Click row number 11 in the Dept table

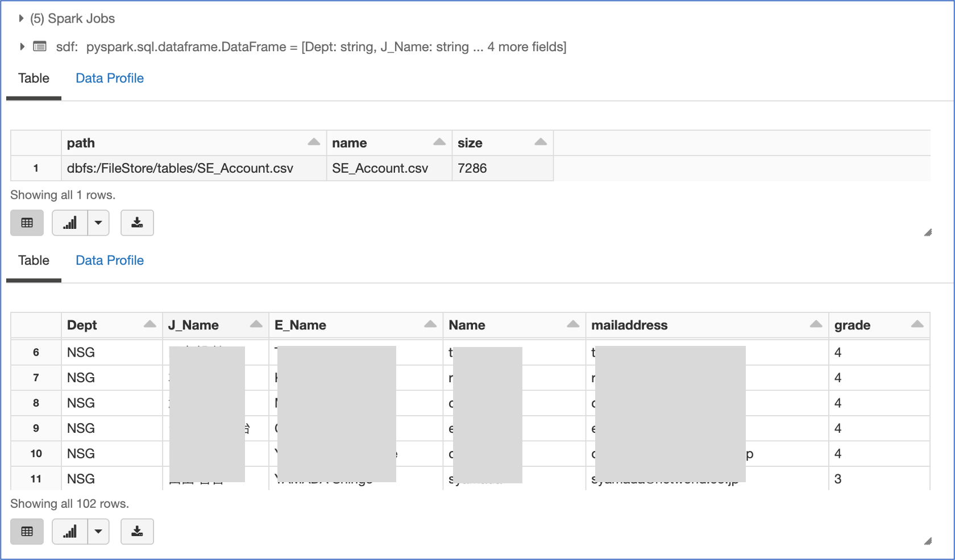36,479
